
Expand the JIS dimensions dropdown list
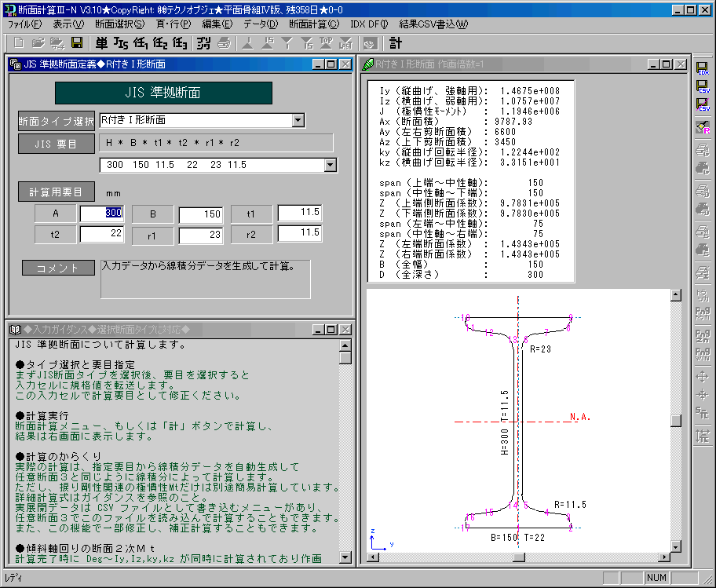click(330, 165)
